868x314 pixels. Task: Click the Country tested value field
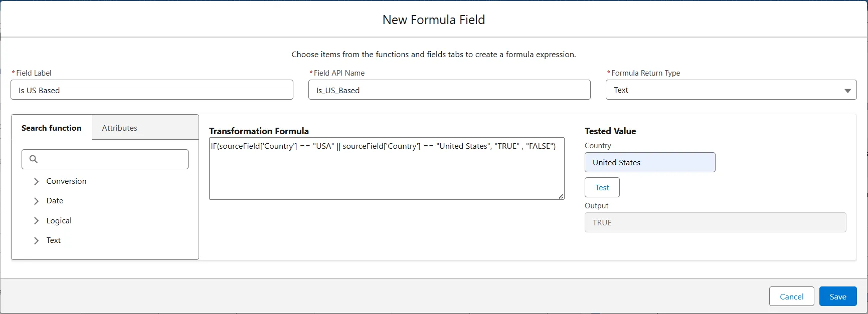(x=650, y=162)
